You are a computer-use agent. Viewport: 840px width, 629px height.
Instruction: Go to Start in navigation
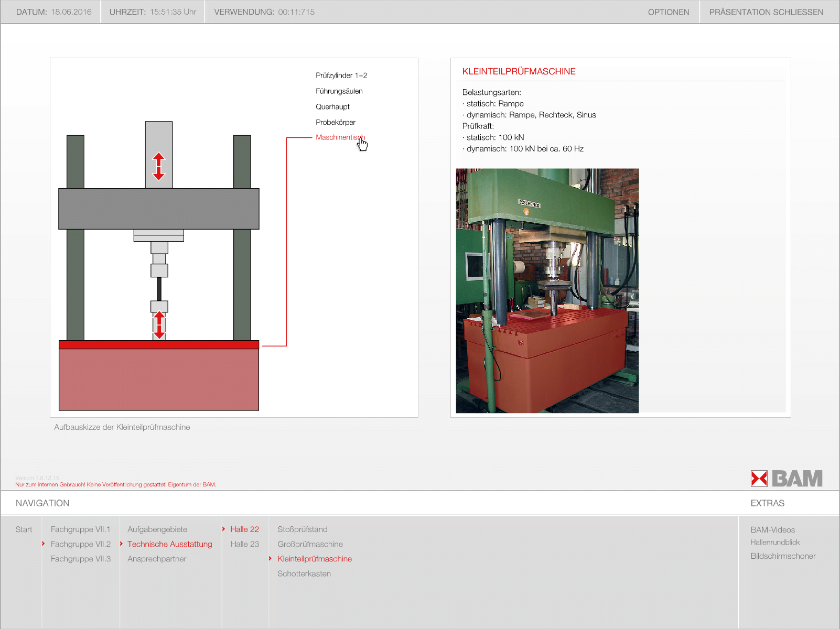point(24,529)
